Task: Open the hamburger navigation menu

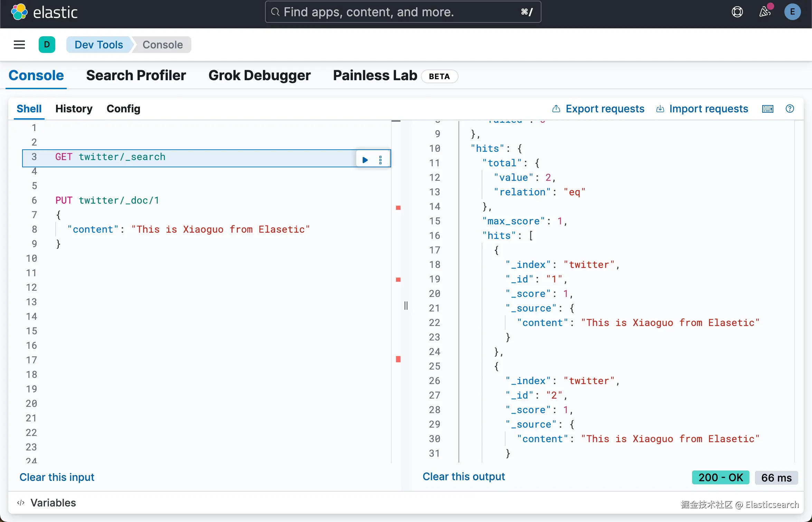Action: point(19,45)
